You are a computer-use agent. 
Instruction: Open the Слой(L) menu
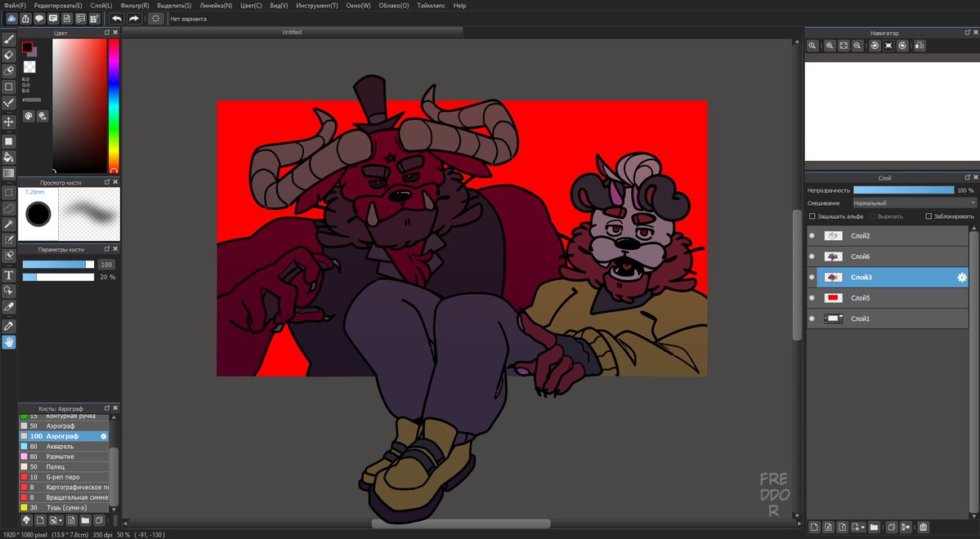[101, 6]
